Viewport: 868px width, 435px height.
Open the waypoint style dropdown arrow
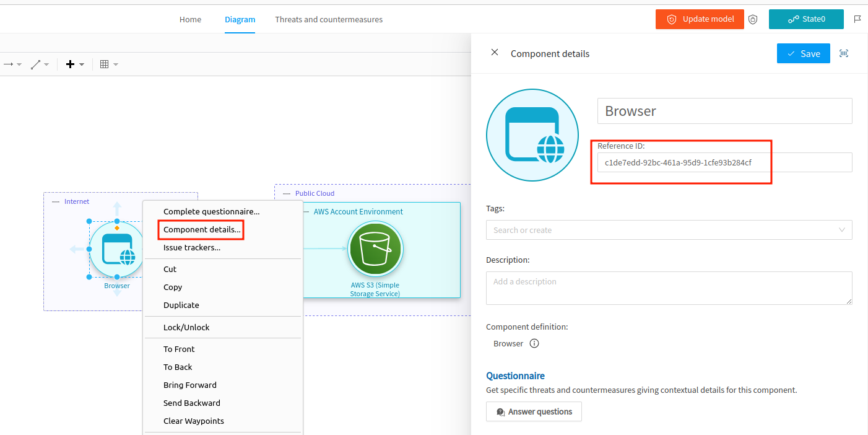coord(46,64)
